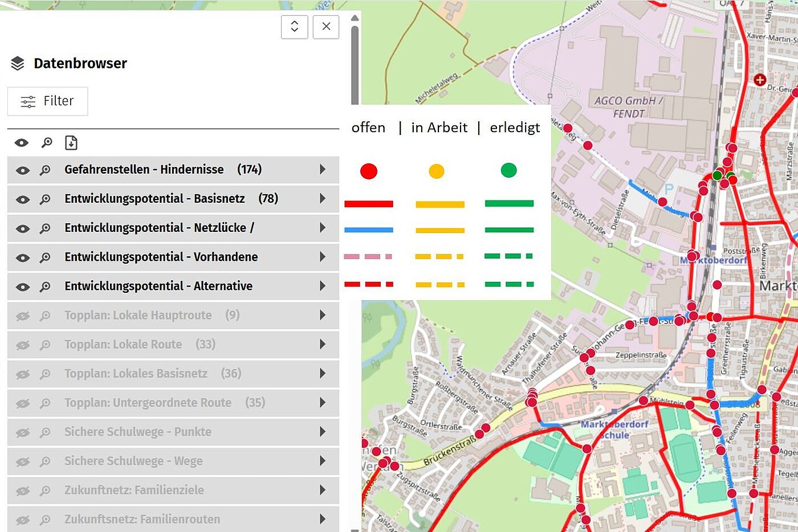Click the parking P symbol on the map
The height and width of the screenshot is (532, 798).
(x=669, y=189)
